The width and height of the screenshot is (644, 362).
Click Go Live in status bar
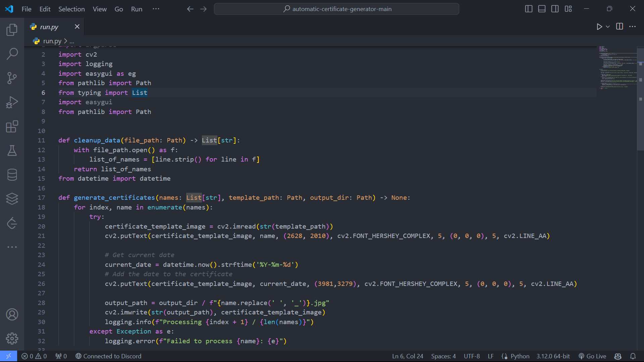point(592,356)
